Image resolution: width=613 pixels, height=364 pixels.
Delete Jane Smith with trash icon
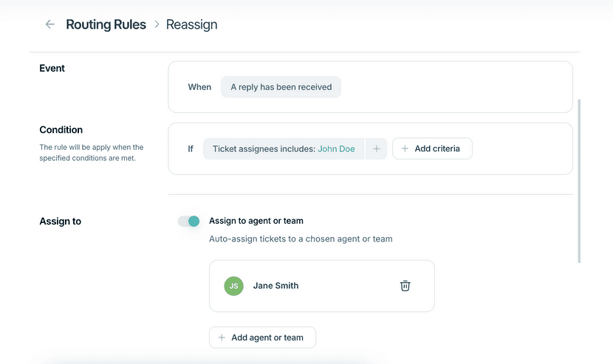405,286
